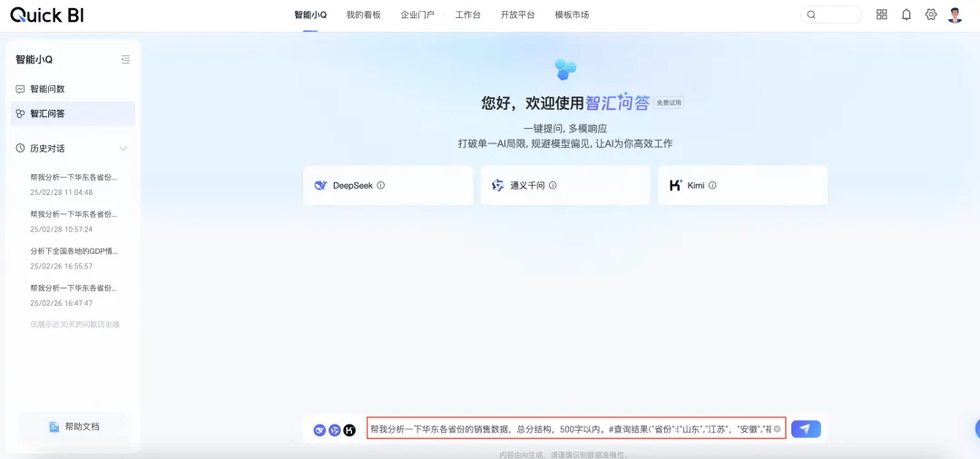This screenshot has width=980, height=459.
Task: Click the Quick BI logo
Action: coord(47,15)
